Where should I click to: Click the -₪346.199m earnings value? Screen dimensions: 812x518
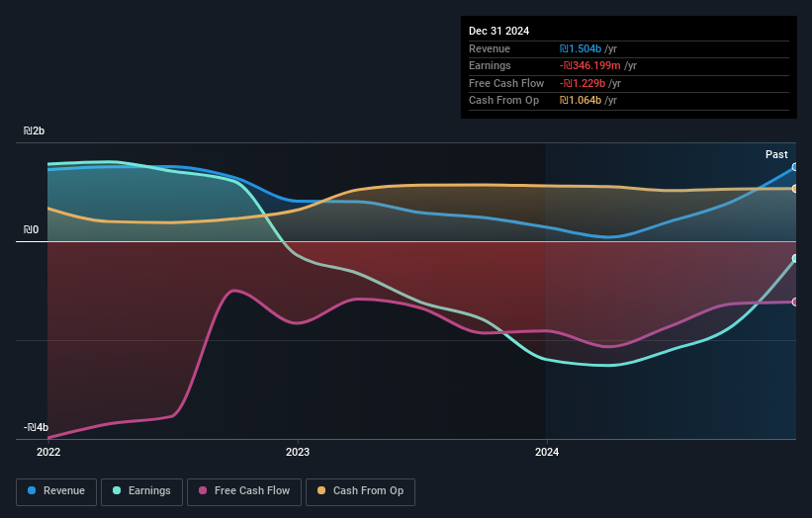coord(589,65)
